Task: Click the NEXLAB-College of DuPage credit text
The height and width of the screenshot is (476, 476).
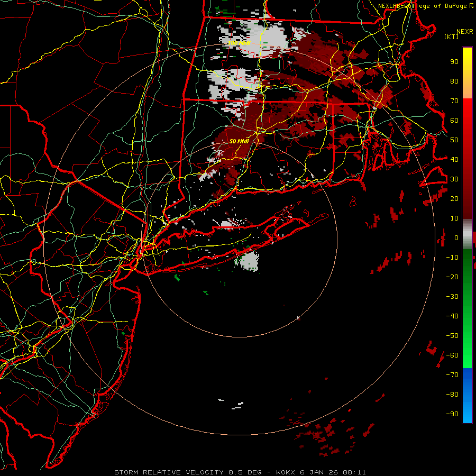Action: click(x=423, y=6)
